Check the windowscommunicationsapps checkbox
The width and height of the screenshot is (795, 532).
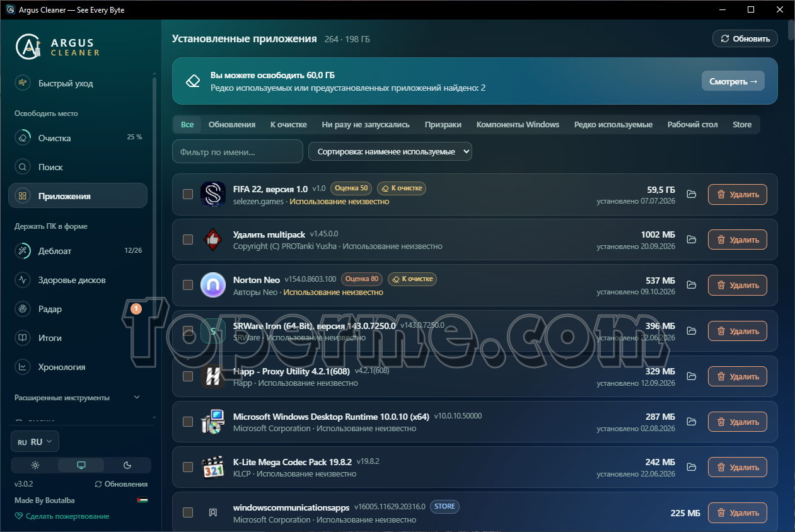(188, 512)
